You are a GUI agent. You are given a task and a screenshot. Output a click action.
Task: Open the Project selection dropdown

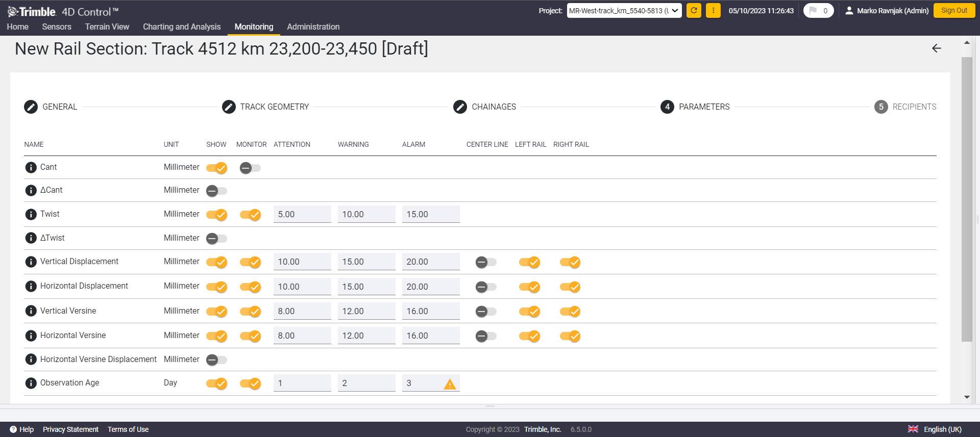624,11
